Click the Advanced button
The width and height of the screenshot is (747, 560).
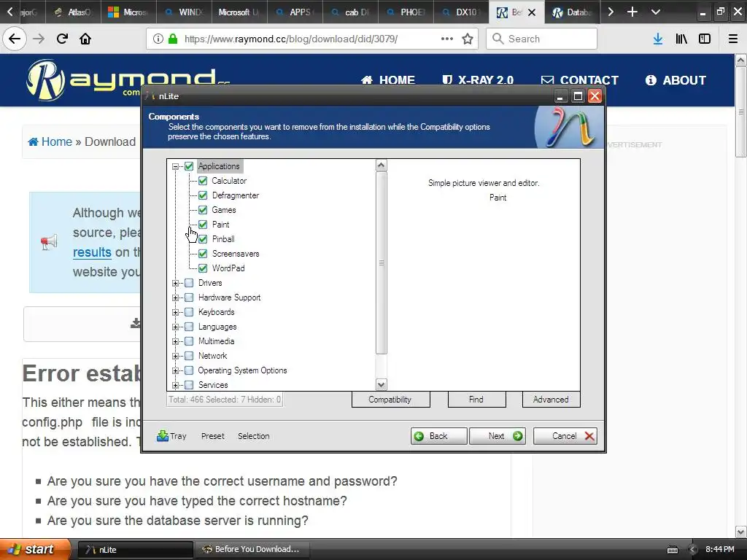pos(551,400)
